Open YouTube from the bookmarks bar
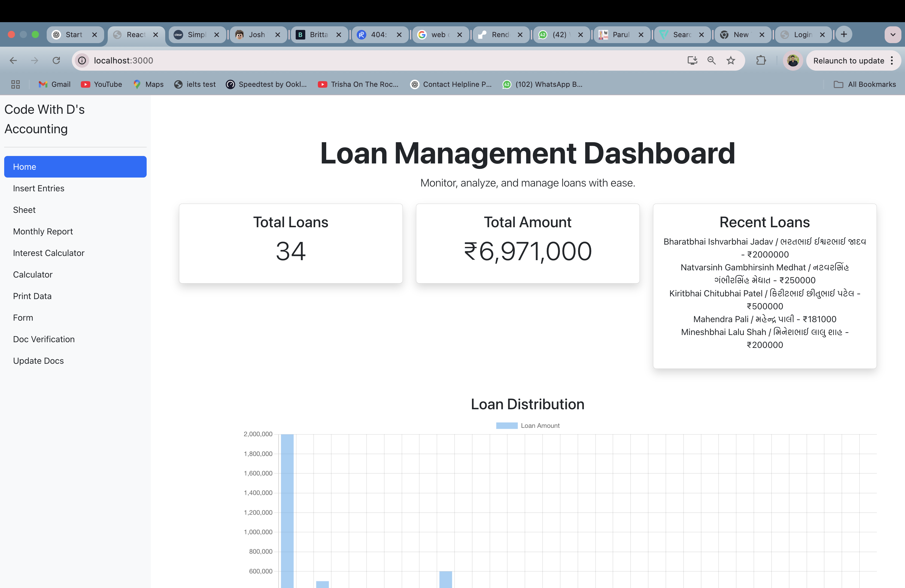The image size is (905, 588). coord(101,84)
